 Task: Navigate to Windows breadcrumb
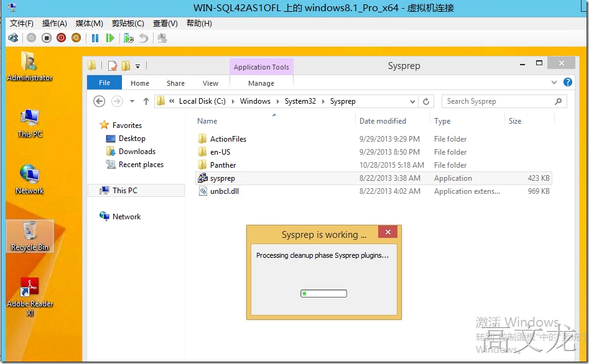click(x=255, y=101)
